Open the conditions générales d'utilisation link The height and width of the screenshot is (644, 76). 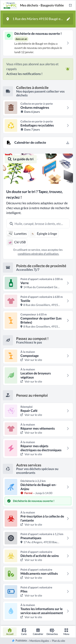coord(38,254)
